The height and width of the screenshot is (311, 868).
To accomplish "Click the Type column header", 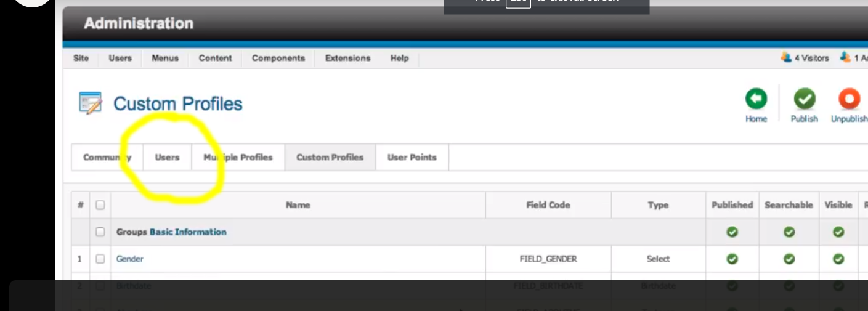I will point(658,205).
